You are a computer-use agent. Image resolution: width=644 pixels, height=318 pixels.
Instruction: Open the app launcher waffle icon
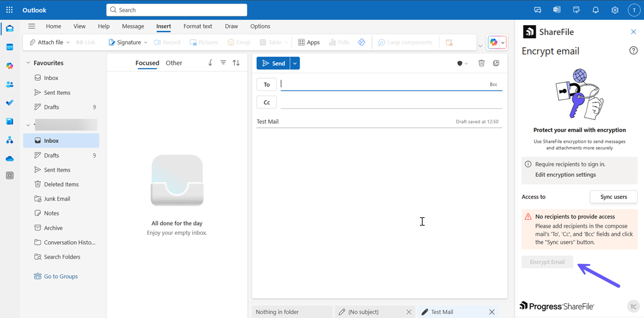(9, 10)
